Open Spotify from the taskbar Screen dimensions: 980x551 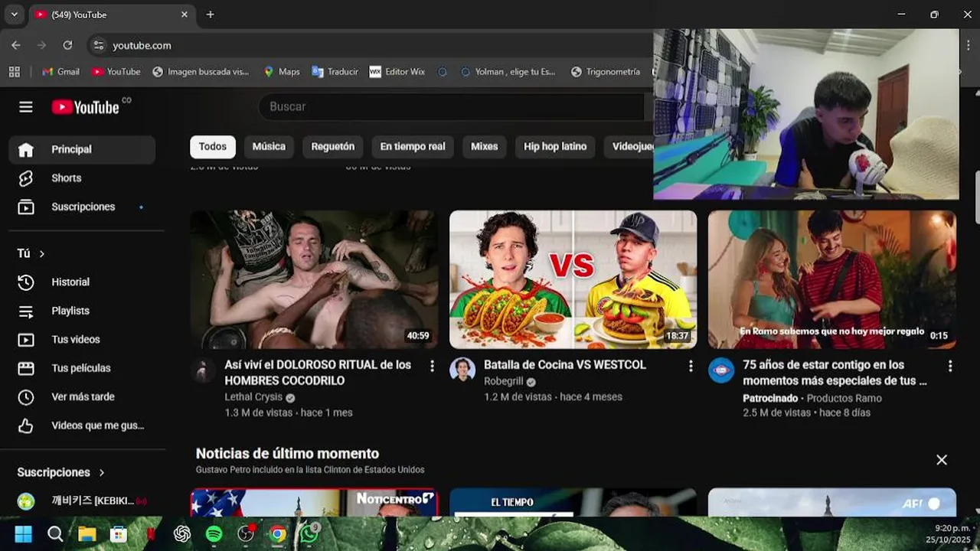[214, 534]
